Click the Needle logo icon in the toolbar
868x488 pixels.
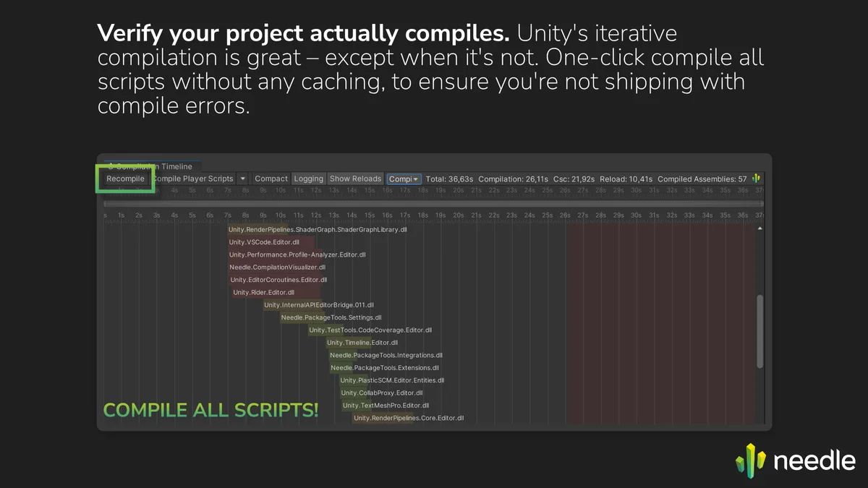click(x=757, y=179)
